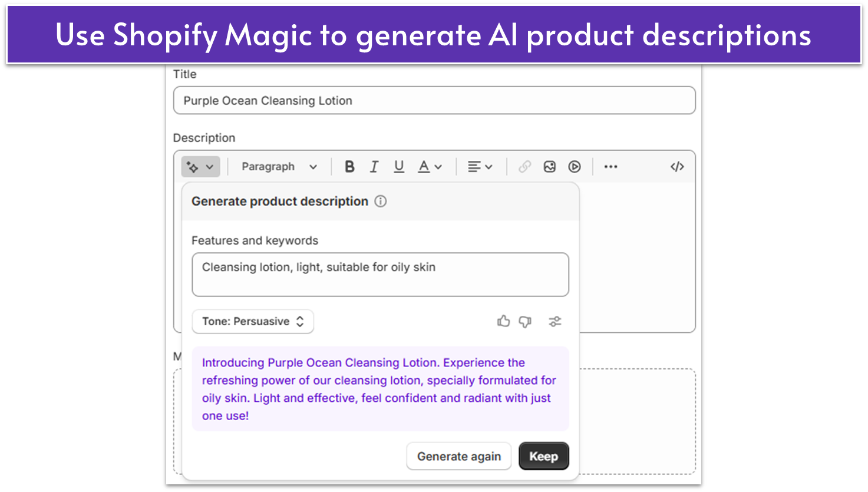The image size is (868, 492).
Task: Open the text color picker
Action: point(430,167)
